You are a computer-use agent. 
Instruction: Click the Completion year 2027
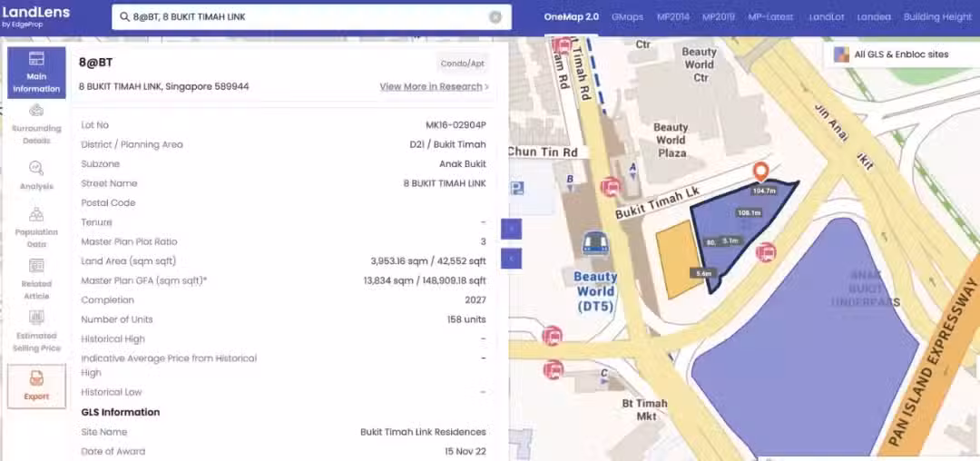coord(475,299)
